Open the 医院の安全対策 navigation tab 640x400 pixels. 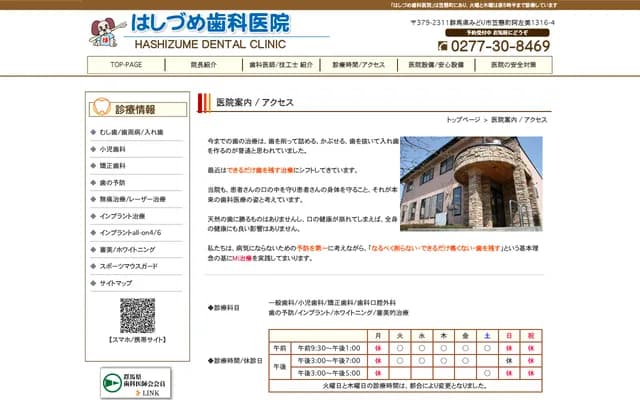point(514,65)
